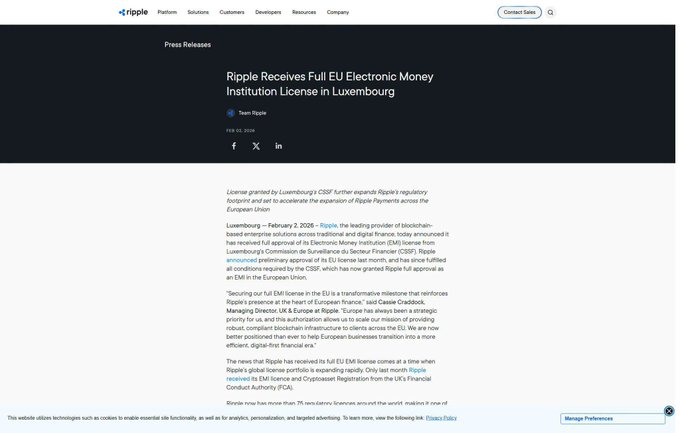Go to Press Releases
Viewport: 680px width, 433px height.
coord(188,45)
